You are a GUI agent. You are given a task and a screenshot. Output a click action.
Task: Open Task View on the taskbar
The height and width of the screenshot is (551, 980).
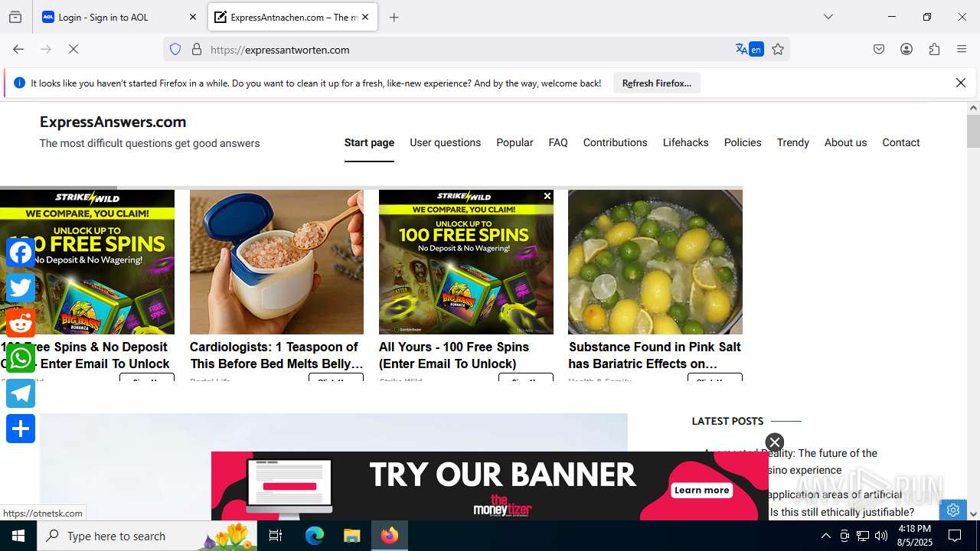(x=276, y=536)
